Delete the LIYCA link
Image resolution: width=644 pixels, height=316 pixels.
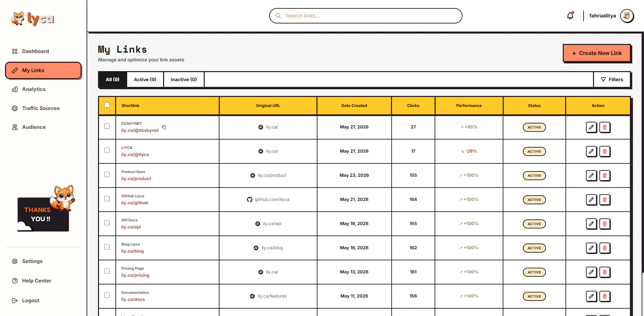coord(605,151)
